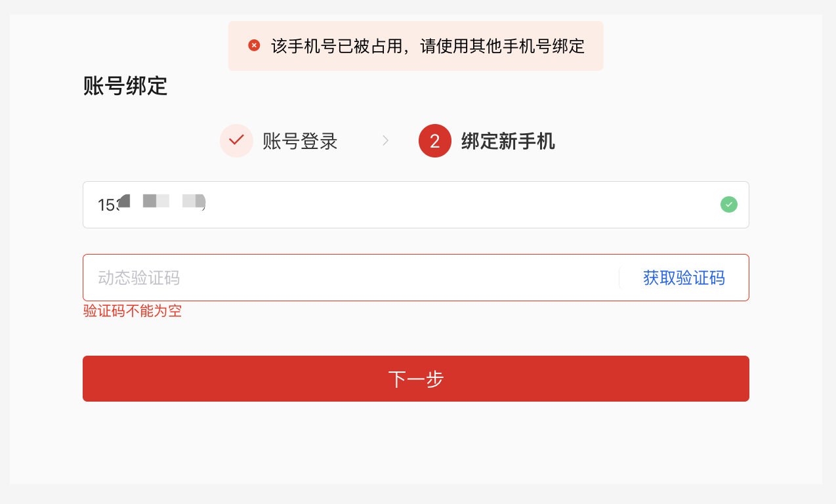Viewport: 836px width, 504px height.
Task: Click the red error icon in the alert
Action: tap(254, 45)
